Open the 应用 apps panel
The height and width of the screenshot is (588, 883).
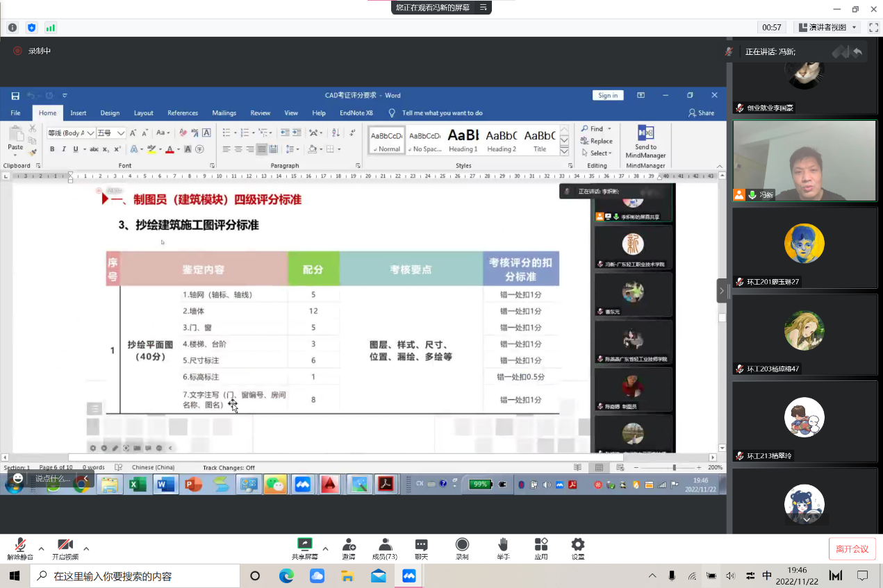tap(541, 548)
